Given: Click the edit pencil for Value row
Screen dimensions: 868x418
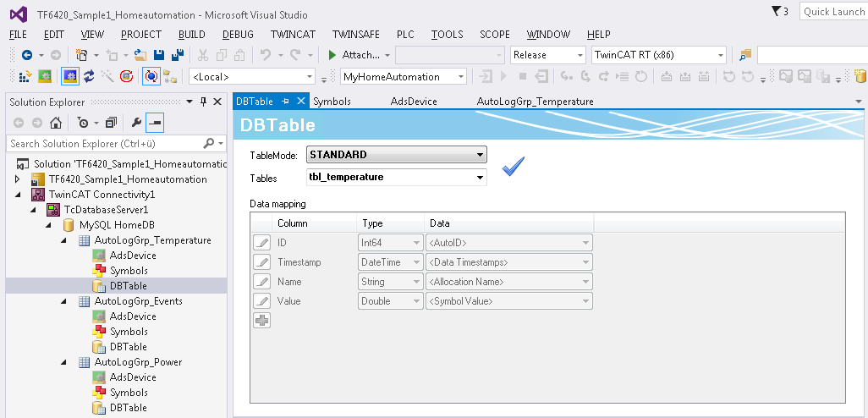Looking at the screenshot, I should click(x=262, y=301).
